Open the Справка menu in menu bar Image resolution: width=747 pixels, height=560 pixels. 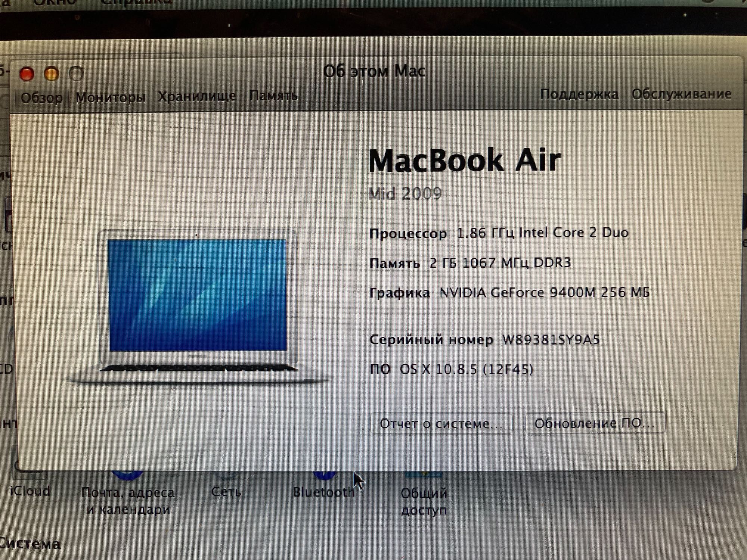[x=136, y=2]
